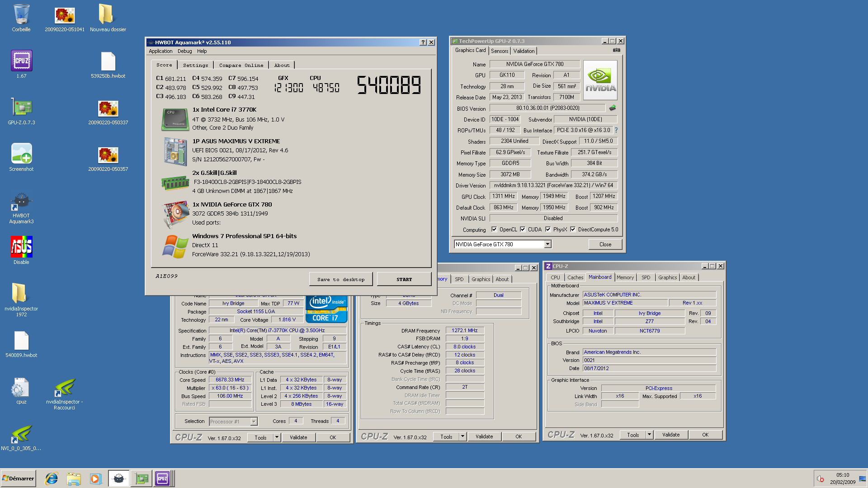
Task: Click the GPU Name field NVIDIA GeForce GTX 780
Action: coord(535,64)
